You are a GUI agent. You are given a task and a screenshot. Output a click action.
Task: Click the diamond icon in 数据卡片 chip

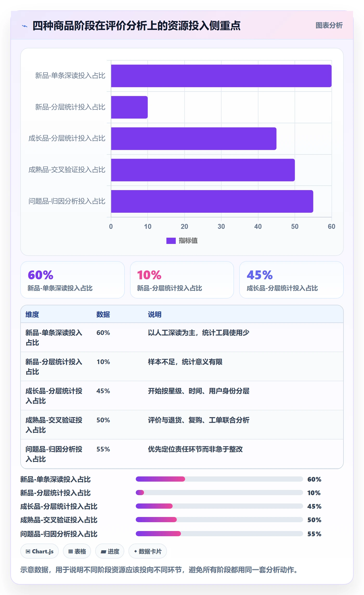135,551
